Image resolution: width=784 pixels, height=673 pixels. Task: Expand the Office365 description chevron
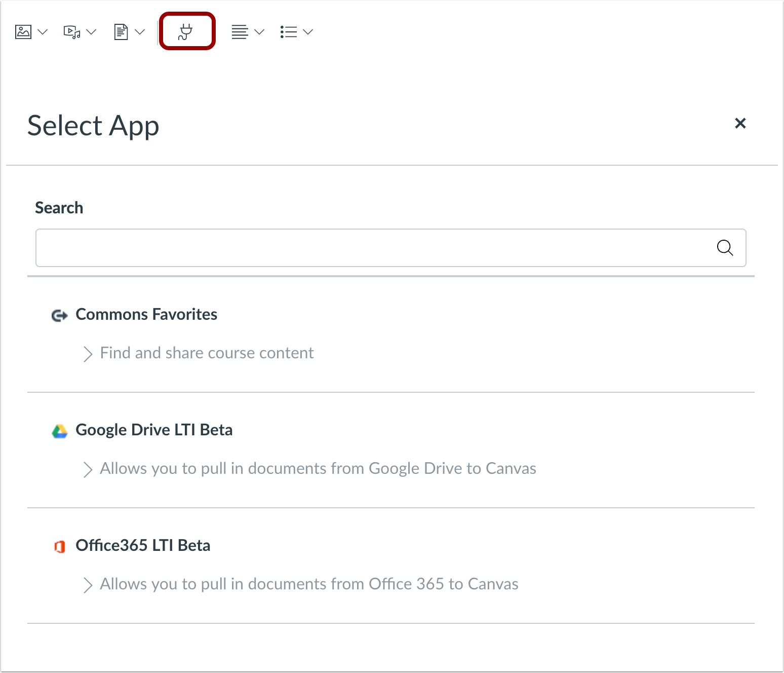88,585
